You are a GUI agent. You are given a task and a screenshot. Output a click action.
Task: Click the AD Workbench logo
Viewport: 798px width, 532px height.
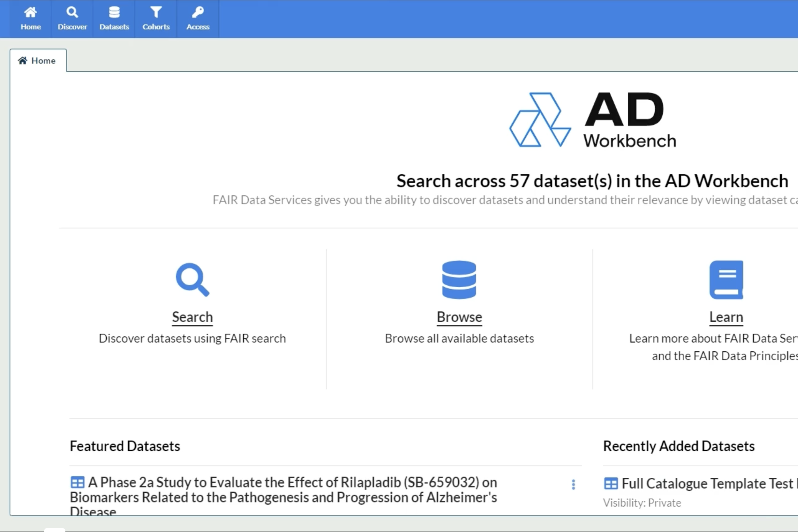[x=592, y=120]
